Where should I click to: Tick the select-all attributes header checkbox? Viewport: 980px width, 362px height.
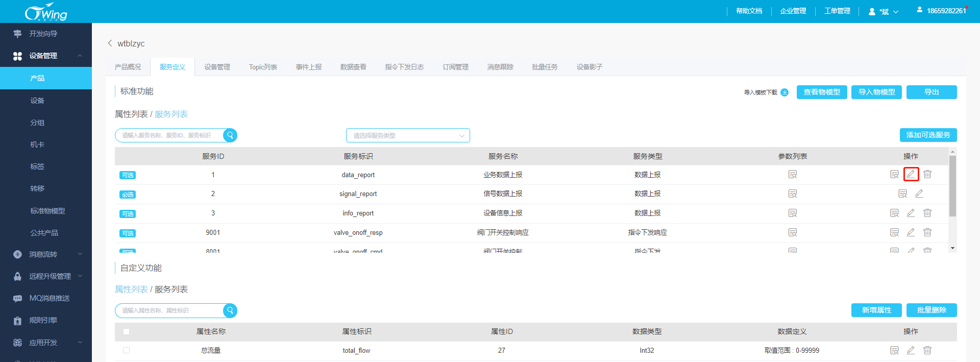pyautogui.click(x=126, y=331)
